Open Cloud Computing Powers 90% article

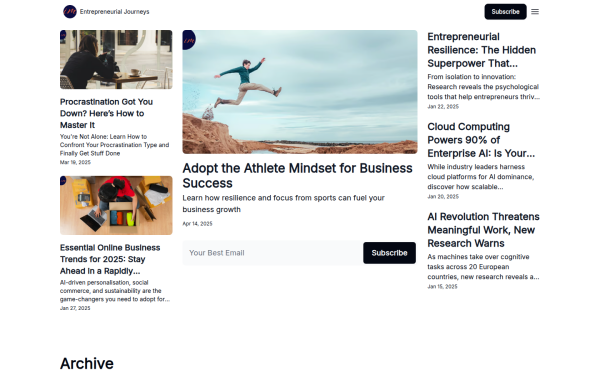(x=481, y=140)
